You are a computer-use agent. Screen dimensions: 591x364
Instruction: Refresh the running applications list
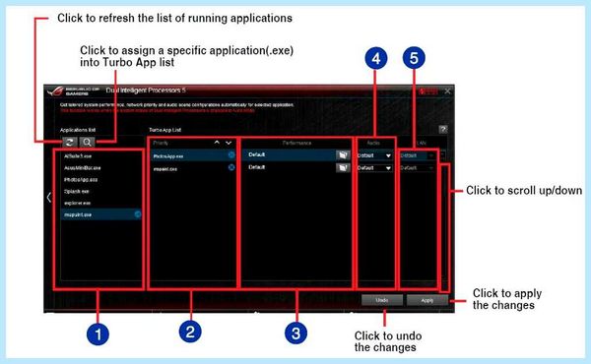70,143
